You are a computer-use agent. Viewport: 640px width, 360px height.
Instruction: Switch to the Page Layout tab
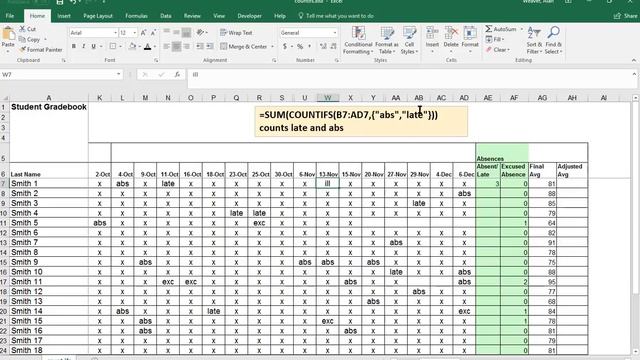point(98,16)
